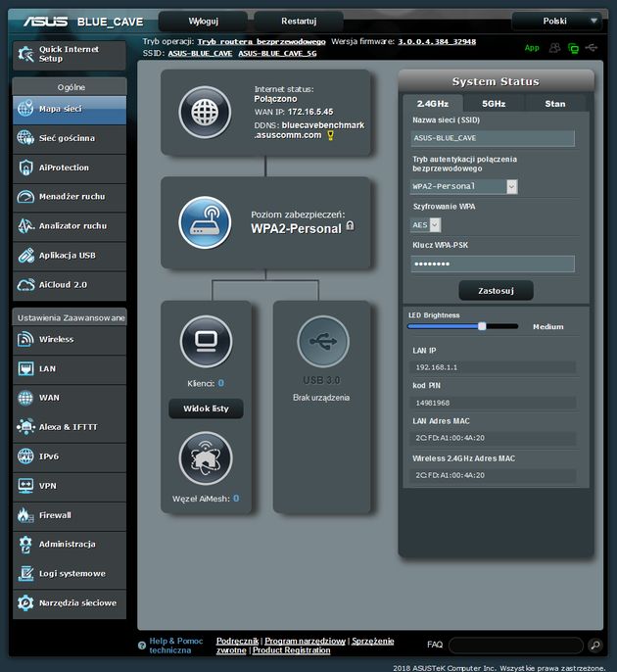Switch to the 5GHz tab
The width and height of the screenshot is (617, 672).
pos(494,104)
